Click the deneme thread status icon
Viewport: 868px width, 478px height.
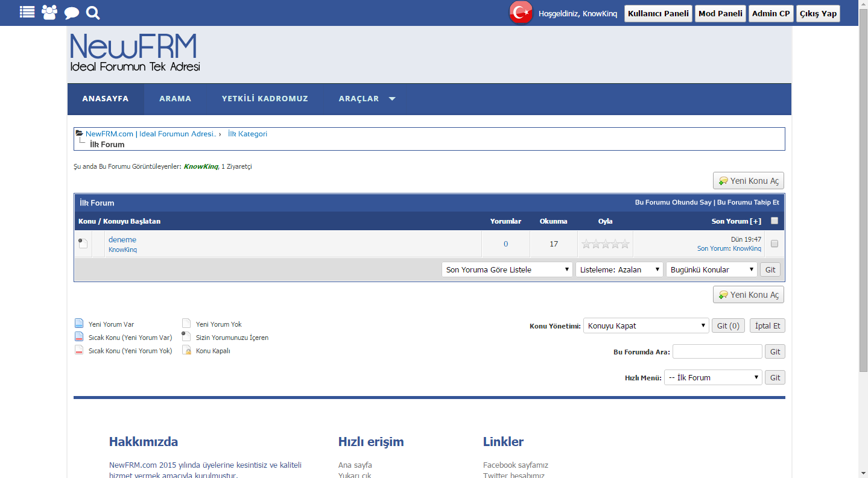pos(83,244)
